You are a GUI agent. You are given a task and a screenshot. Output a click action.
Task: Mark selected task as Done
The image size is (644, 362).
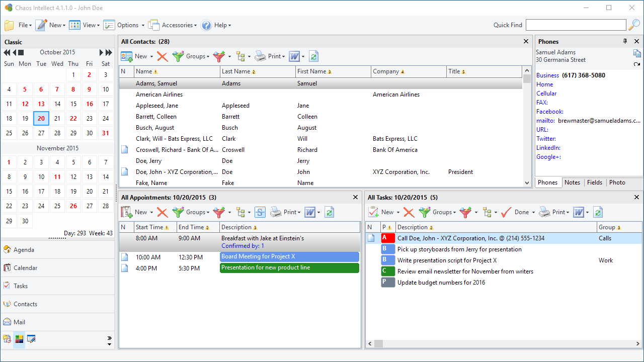coord(515,212)
